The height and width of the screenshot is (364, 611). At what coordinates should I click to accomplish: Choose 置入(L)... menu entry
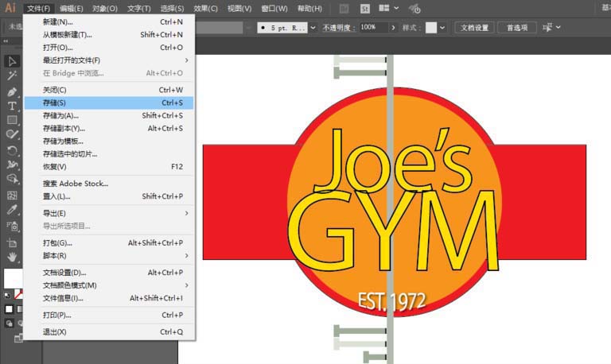(x=109, y=196)
